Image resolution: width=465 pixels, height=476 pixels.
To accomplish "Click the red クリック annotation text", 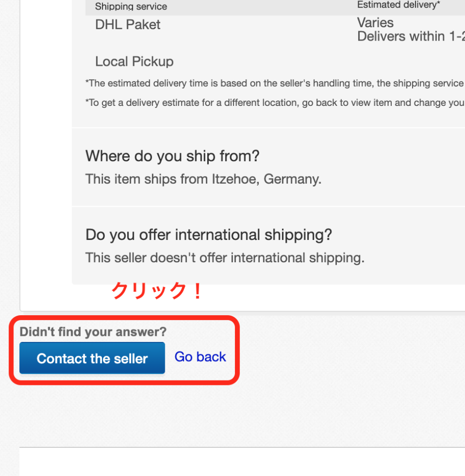I will tap(156, 291).
